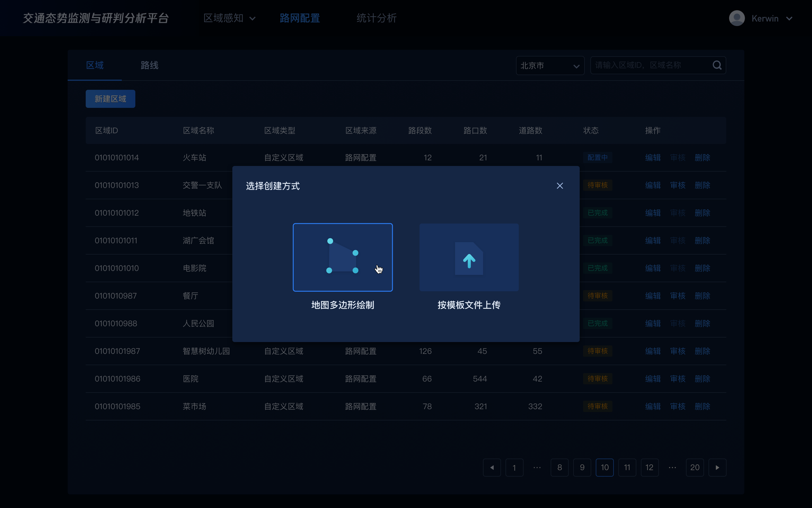Click the search magnifier icon
This screenshot has width=812, height=508.
tap(717, 65)
